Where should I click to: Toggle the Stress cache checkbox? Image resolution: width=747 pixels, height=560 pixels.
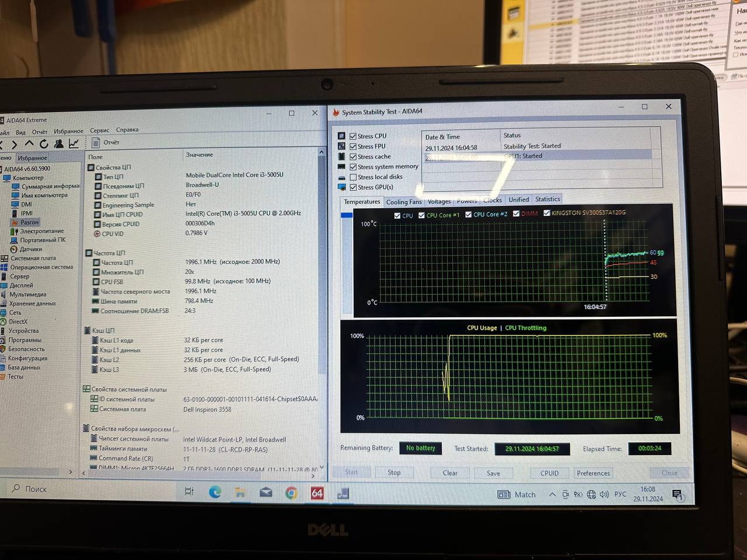coord(353,156)
